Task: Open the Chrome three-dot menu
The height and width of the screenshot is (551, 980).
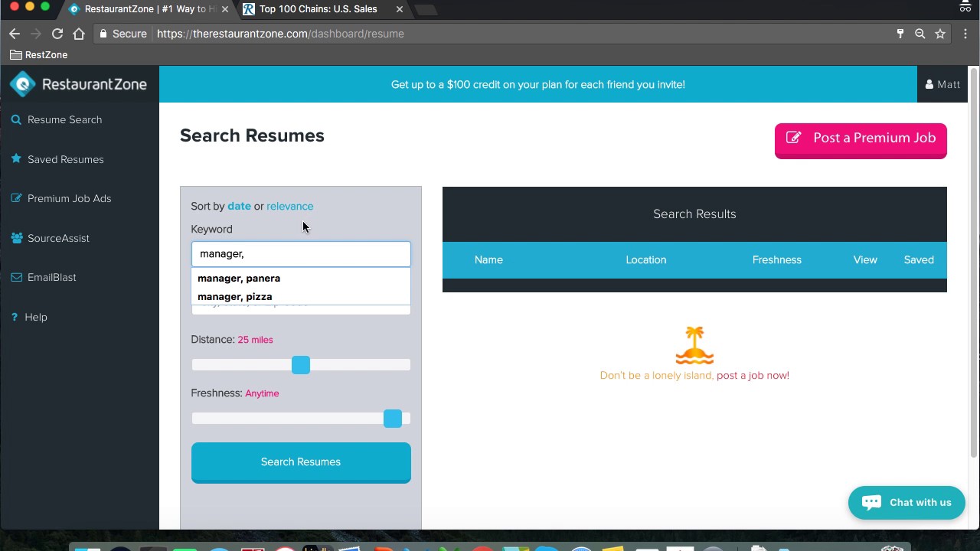Action: (x=965, y=34)
